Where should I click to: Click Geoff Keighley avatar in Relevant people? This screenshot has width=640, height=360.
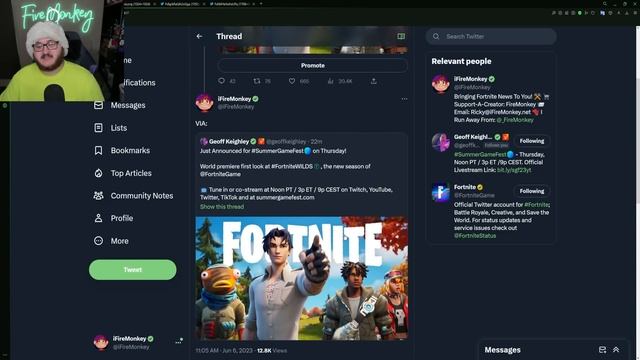(441, 142)
